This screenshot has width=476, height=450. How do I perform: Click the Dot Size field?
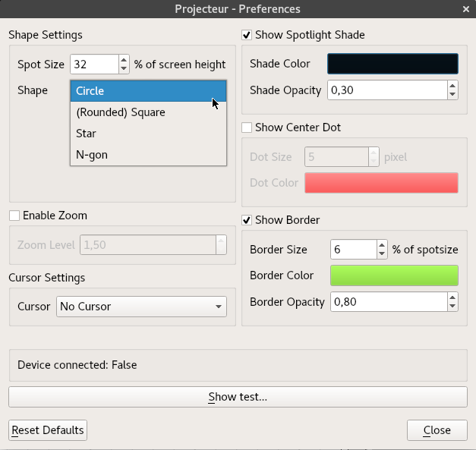336,157
